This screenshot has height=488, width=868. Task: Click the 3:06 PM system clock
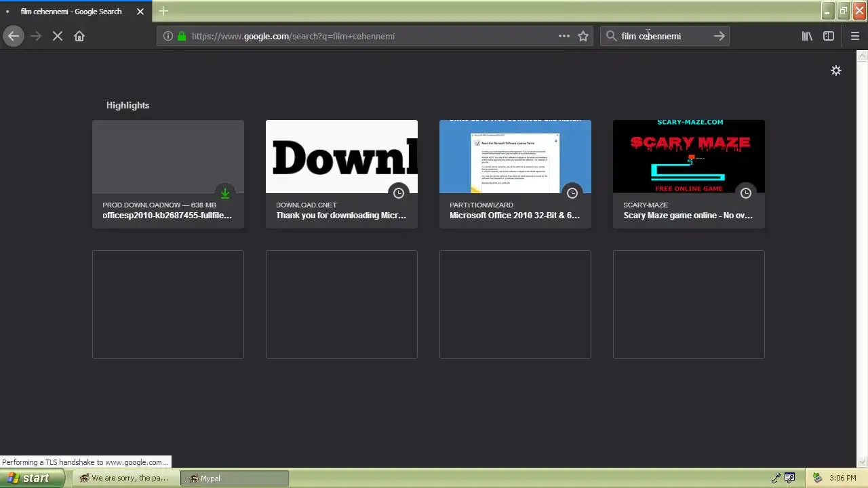843,479
